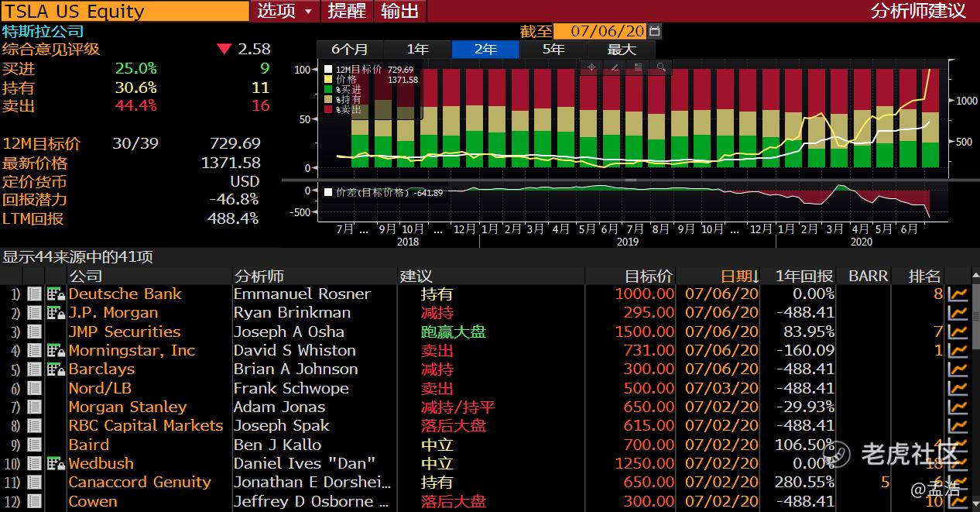980x512 pixels.
Task: Open the calendar picker beside 截至 date
Action: click(x=655, y=31)
